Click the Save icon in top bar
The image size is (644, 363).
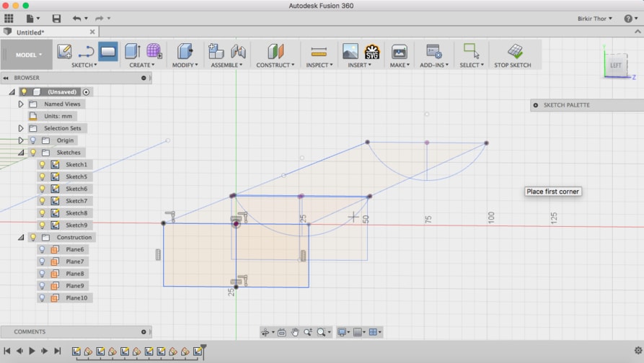click(x=56, y=19)
